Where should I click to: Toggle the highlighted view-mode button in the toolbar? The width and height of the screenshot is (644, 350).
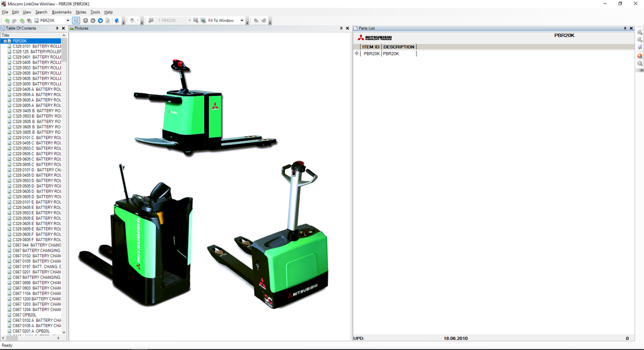[x=76, y=21]
